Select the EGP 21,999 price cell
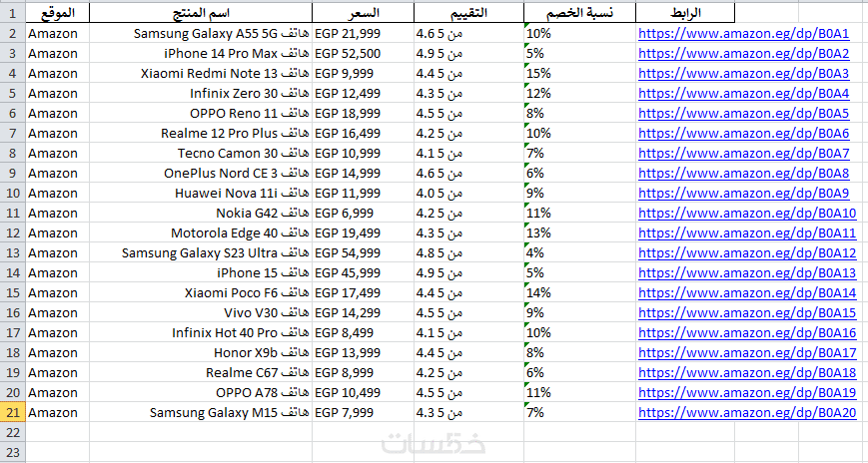 pyautogui.click(x=364, y=34)
